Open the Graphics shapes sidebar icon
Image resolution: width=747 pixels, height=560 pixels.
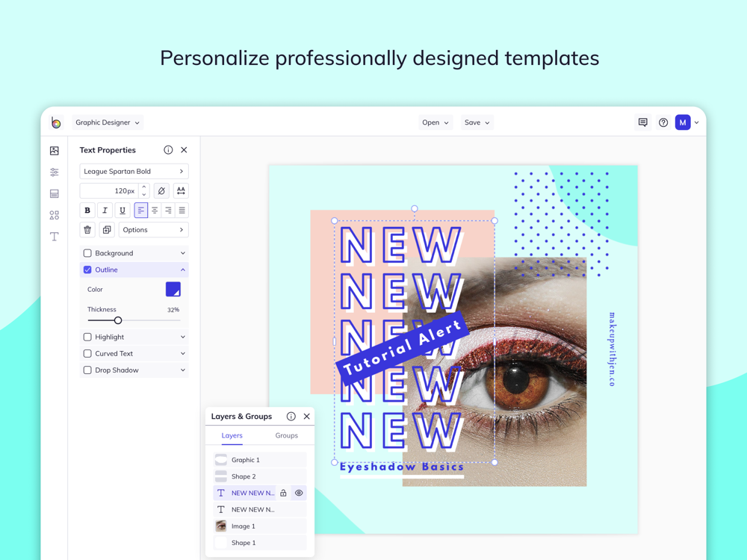[55, 215]
